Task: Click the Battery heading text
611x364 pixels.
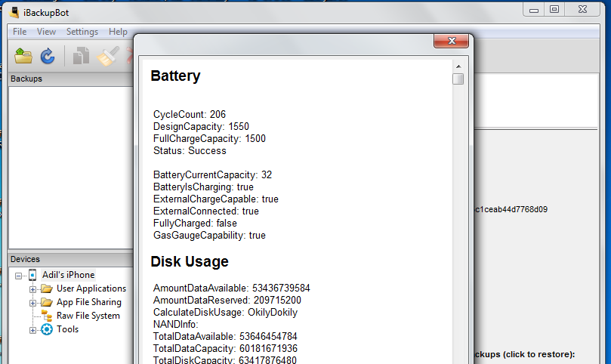Action: click(x=175, y=76)
